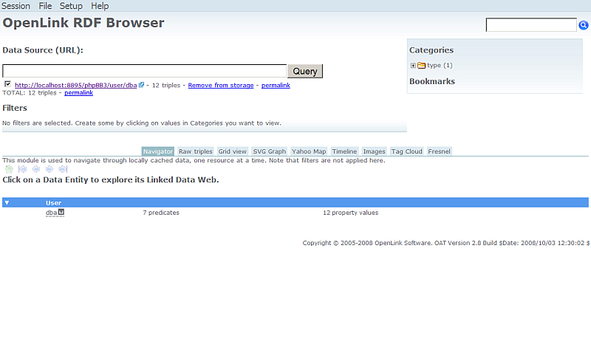
Task: Click the navigator forward arrow icon
Action: click(49, 169)
